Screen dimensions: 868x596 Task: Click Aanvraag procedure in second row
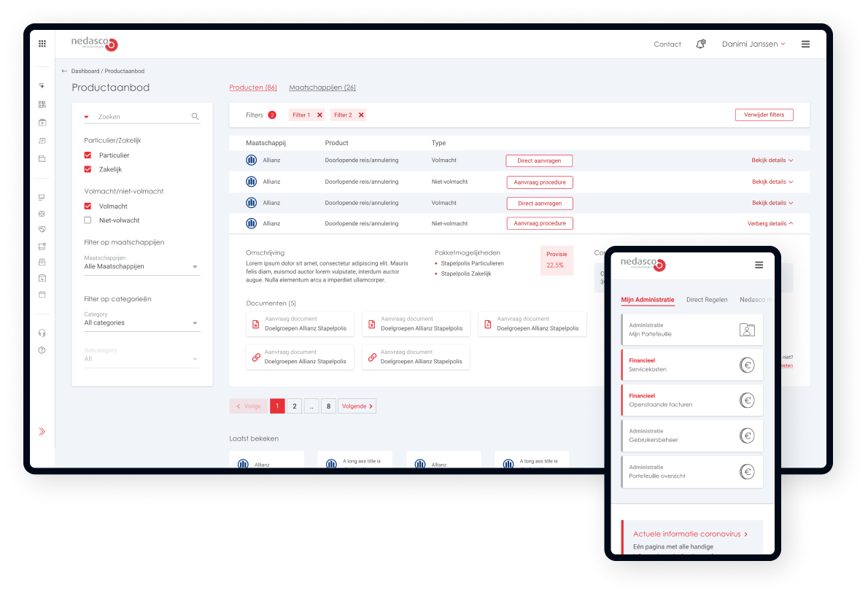pos(540,182)
